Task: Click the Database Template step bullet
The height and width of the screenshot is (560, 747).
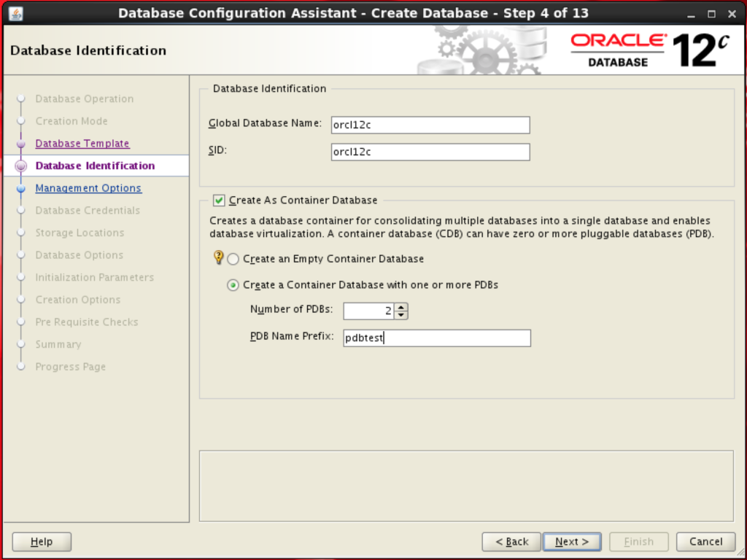Action: coord(21,144)
